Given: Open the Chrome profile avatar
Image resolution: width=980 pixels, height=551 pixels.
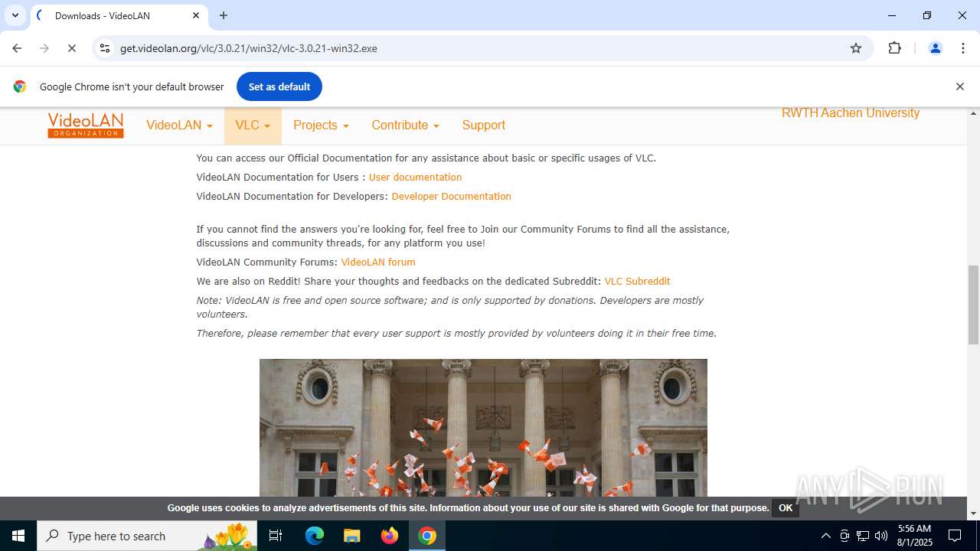Looking at the screenshot, I should [935, 48].
